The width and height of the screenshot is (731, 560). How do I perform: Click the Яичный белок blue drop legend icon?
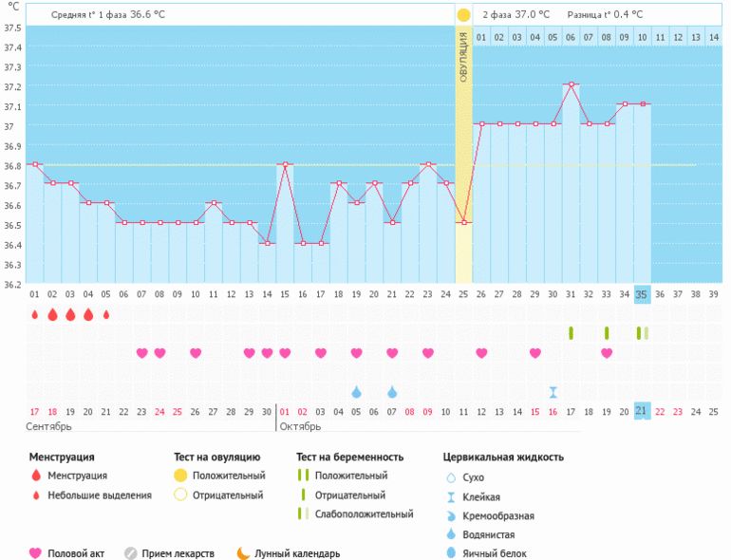450,553
